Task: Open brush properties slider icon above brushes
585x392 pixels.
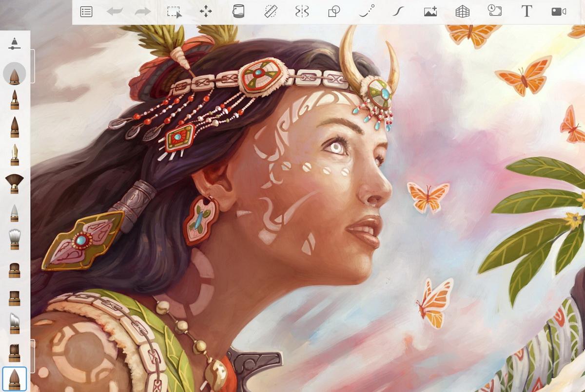Action: [15, 43]
